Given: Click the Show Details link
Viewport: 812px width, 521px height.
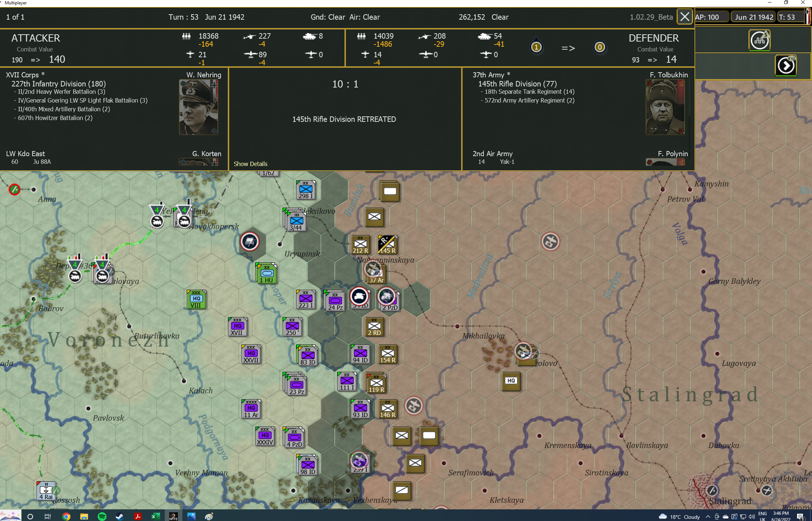Looking at the screenshot, I should coord(250,164).
